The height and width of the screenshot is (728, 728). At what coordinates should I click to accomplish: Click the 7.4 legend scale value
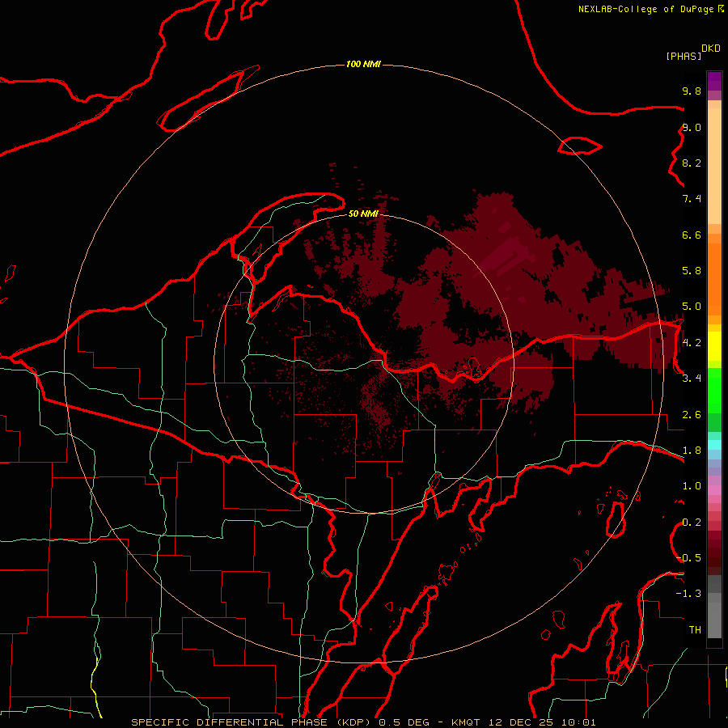(x=692, y=199)
